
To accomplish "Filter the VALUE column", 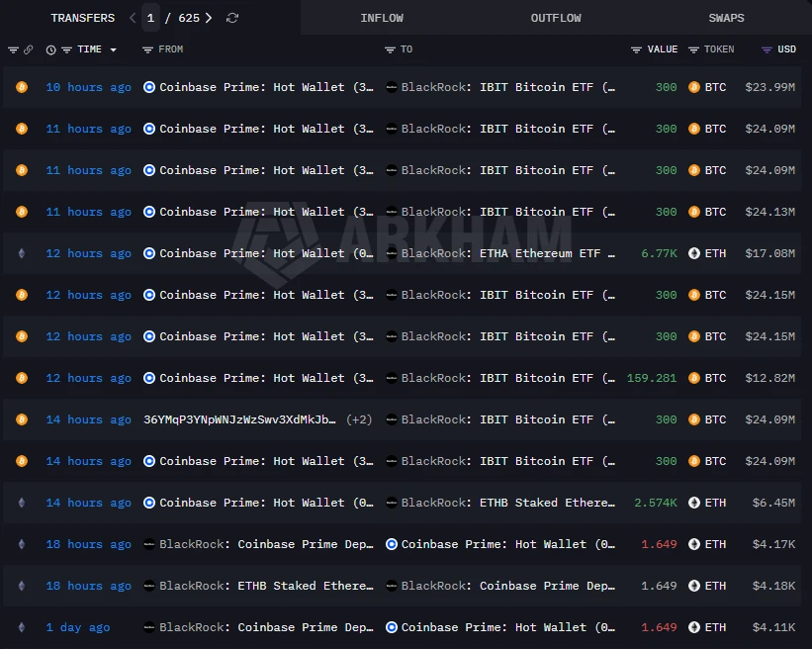I will click(637, 49).
